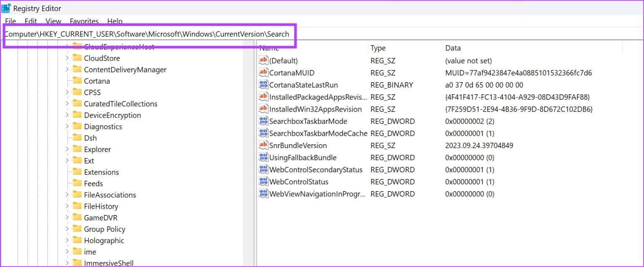Select the Feeds key label

[93, 184]
